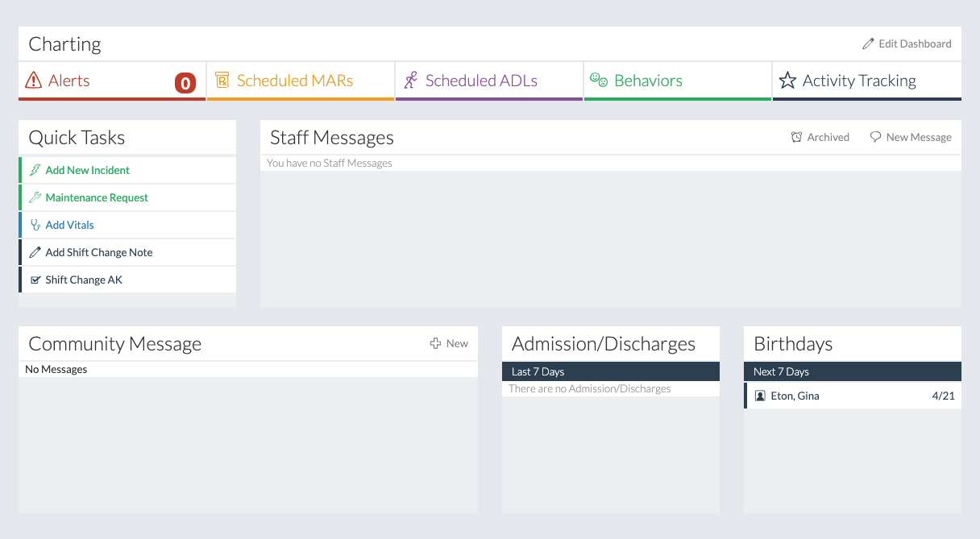Click the Scheduled MARs prescription icon

pyautogui.click(x=222, y=81)
